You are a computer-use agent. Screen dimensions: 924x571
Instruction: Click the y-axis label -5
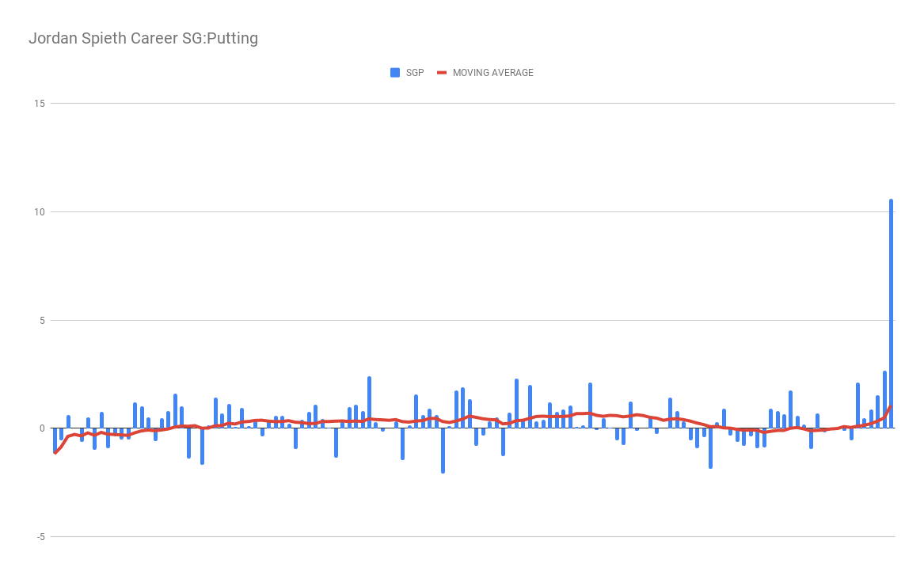[x=40, y=537]
